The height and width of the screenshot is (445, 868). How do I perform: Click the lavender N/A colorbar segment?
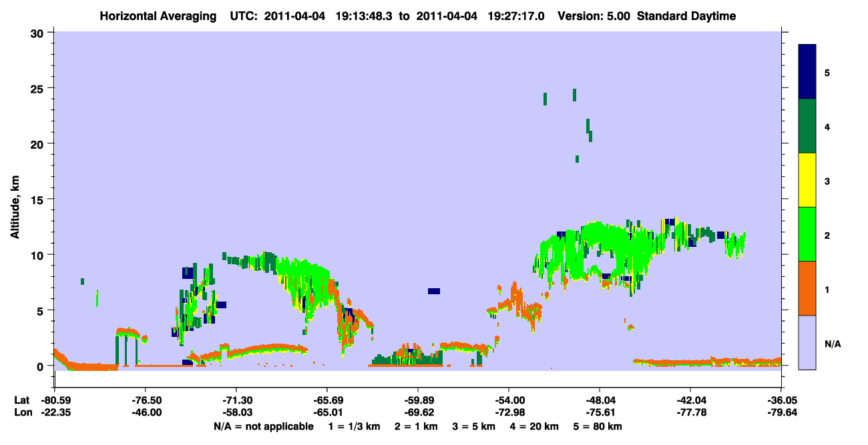pyautogui.click(x=807, y=342)
